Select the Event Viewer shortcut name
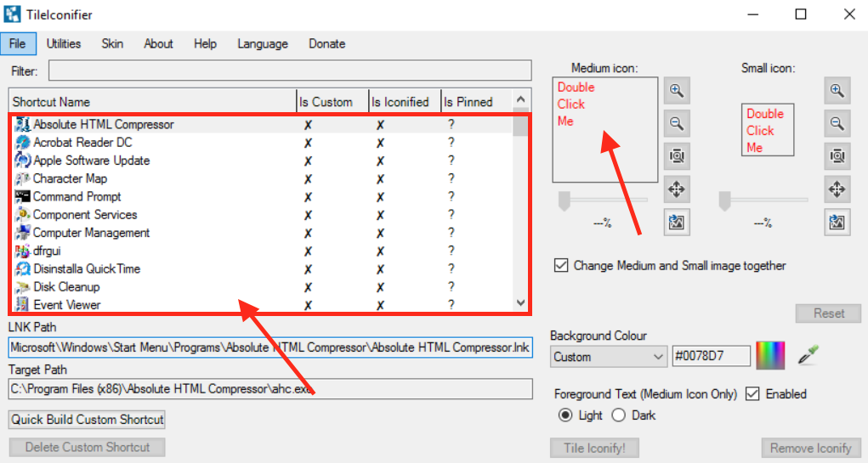Image resolution: width=868 pixels, height=463 pixels. (x=67, y=305)
